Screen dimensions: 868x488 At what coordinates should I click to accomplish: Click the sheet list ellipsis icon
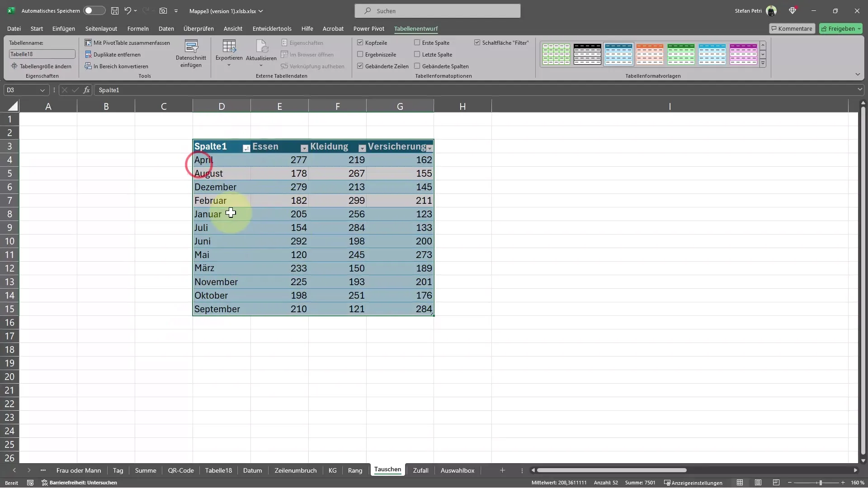click(43, 470)
